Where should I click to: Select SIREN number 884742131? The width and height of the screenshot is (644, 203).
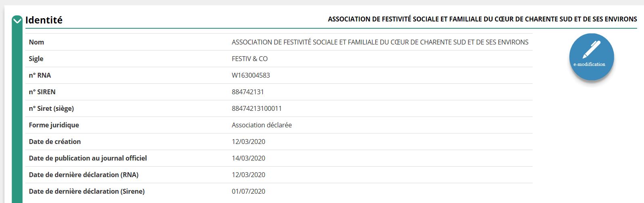coord(248,92)
